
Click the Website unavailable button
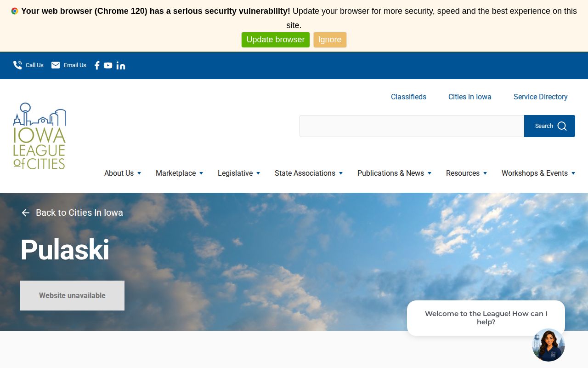[x=72, y=295]
